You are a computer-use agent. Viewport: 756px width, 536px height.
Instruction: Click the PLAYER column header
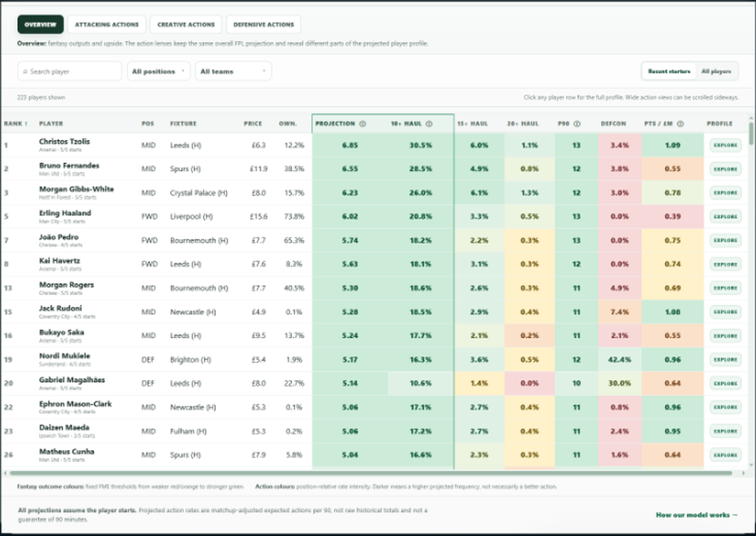coord(51,124)
